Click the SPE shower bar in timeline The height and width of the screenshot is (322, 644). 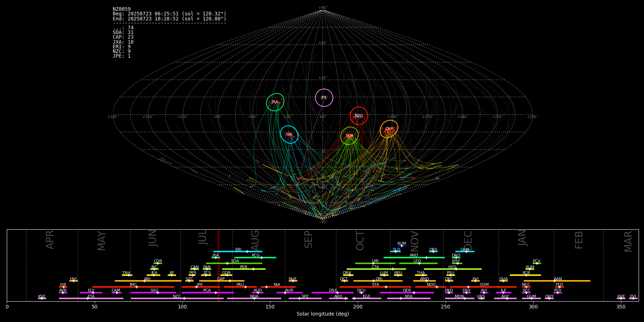point(305,298)
